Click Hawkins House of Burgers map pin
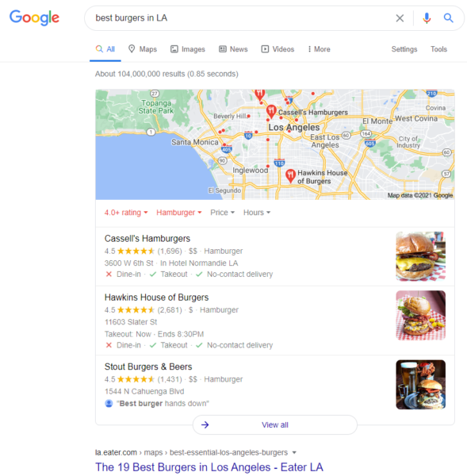This screenshot has width=467, height=476. pyautogui.click(x=290, y=176)
